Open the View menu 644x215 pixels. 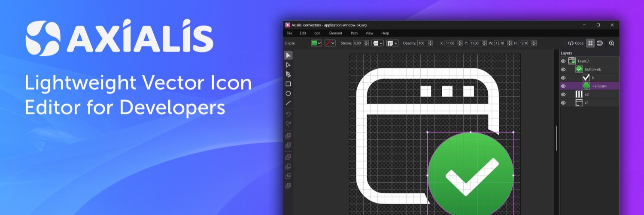click(x=369, y=33)
